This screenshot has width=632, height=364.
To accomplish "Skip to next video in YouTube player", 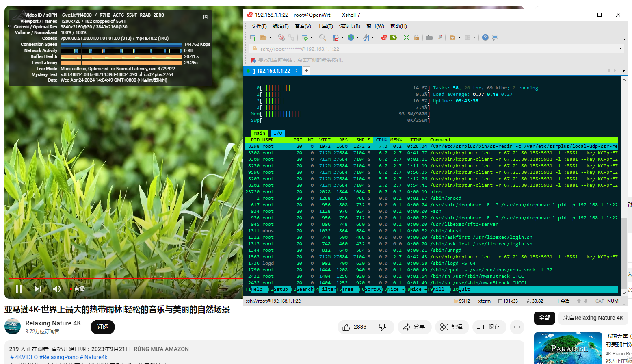I will tap(38, 289).
